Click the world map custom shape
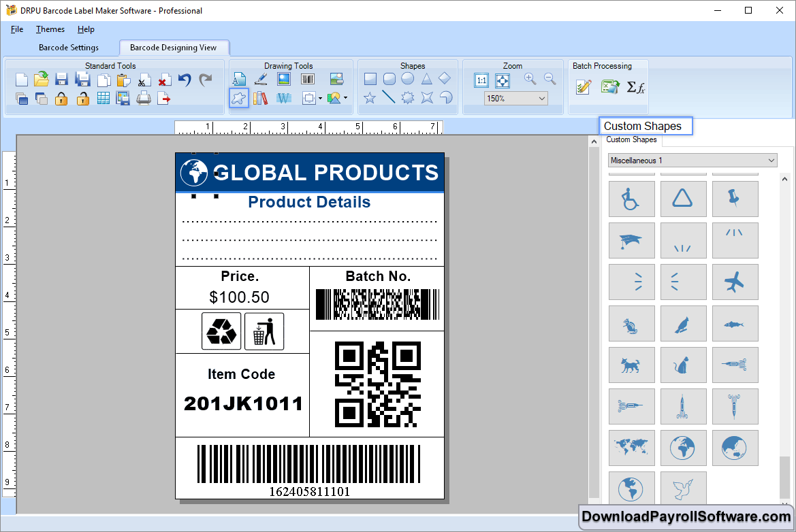796x532 pixels. click(632, 448)
